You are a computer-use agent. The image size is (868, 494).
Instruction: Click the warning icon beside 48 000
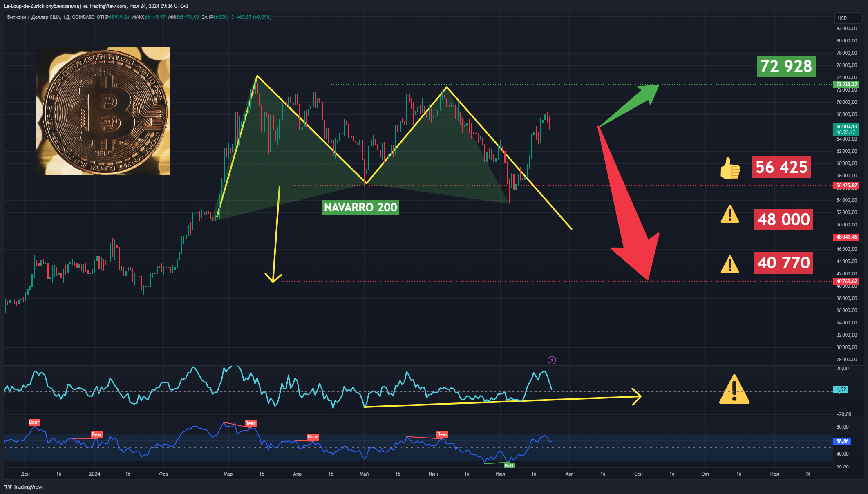coord(730,214)
